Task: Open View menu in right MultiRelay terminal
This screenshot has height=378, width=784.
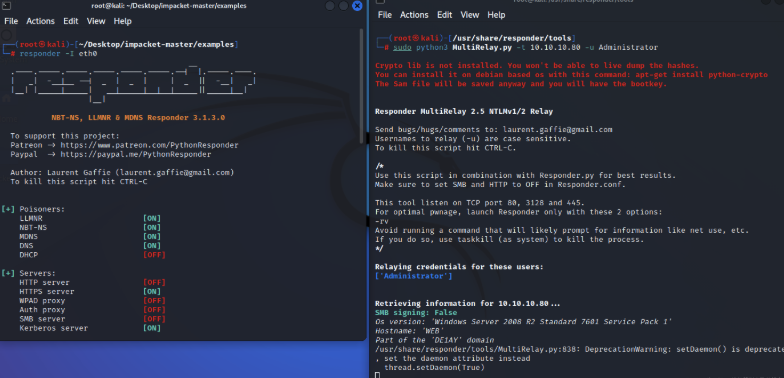Action: point(470,15)
